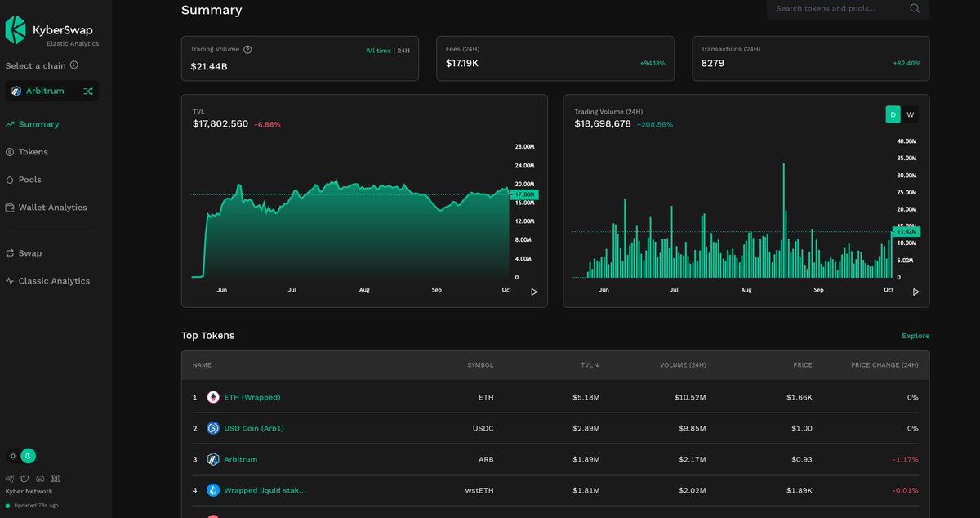Select the 24H trading volume tab
980x518 pixels.
coord(404,50)
